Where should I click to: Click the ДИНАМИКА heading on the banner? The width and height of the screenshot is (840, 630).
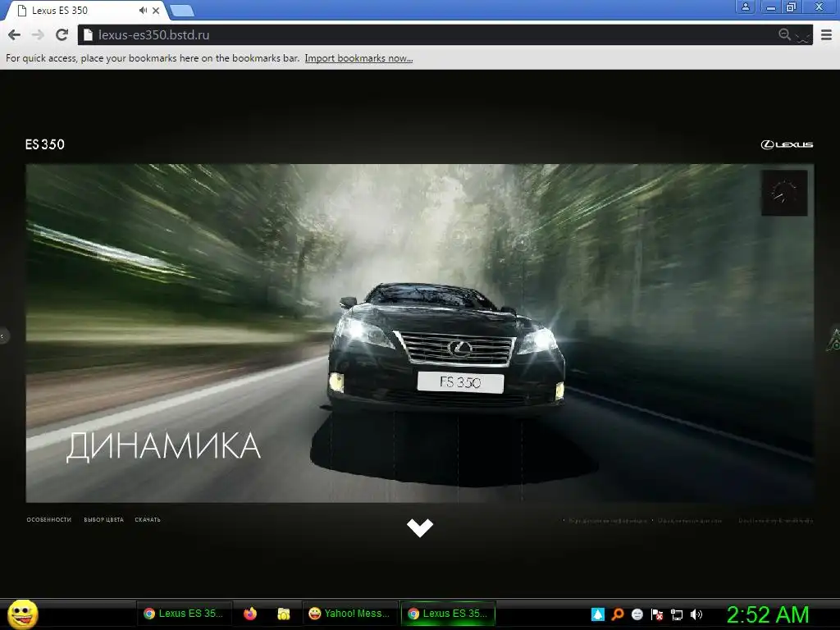point(163,446)
